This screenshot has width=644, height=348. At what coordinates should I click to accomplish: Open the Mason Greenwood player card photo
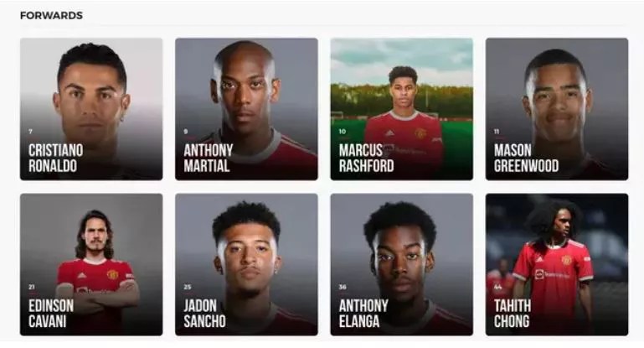[557, 109]
